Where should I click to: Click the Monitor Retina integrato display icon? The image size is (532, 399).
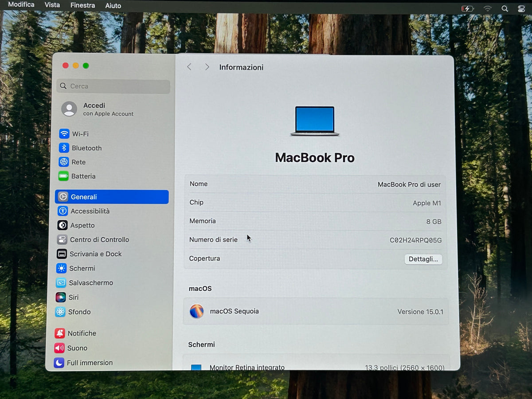(x=196, y=368)
